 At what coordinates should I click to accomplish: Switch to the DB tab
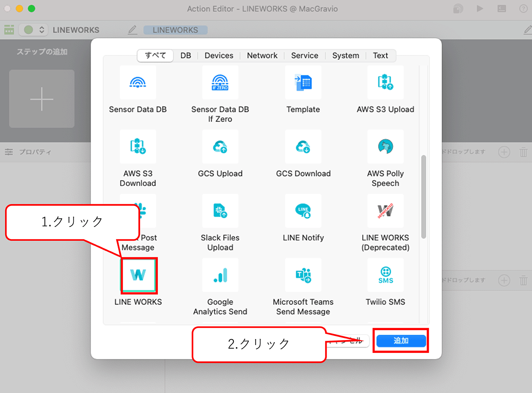click(x=185, y=55)
